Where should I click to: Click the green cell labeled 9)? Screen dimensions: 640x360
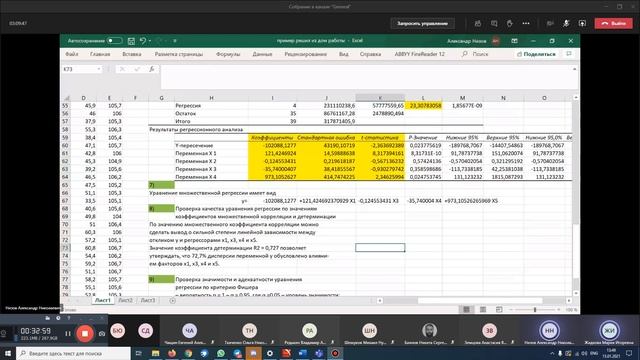[x=161, y=280]
